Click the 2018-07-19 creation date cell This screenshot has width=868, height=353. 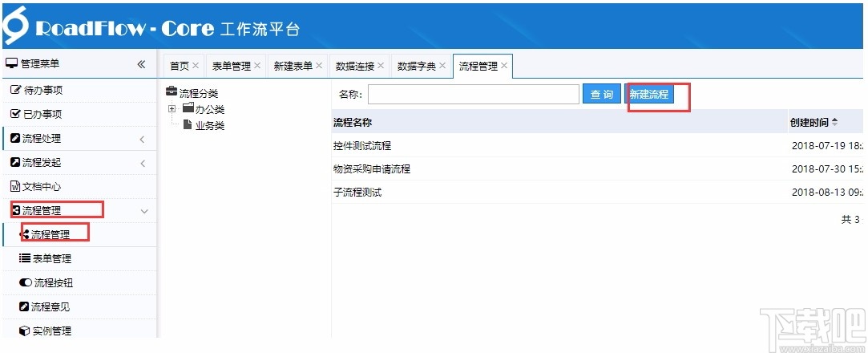[x=827, y=146]
